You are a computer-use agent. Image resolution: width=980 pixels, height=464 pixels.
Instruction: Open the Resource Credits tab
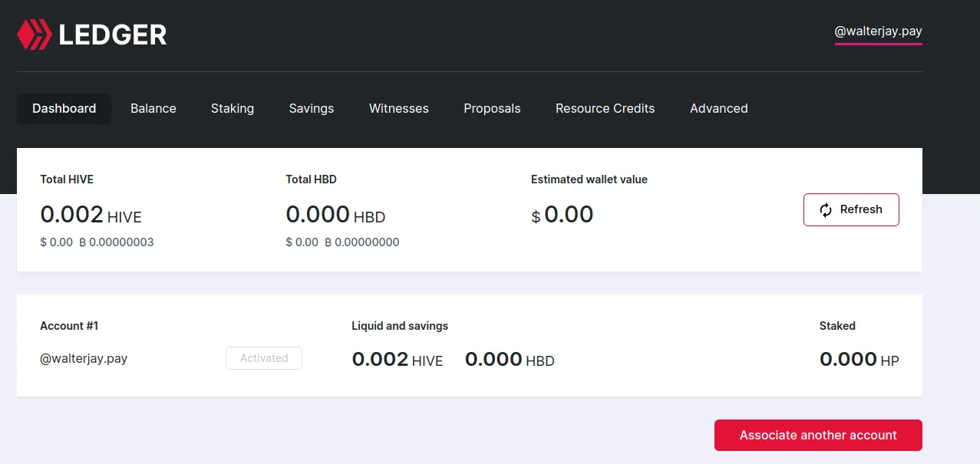[x=605, y=109]
